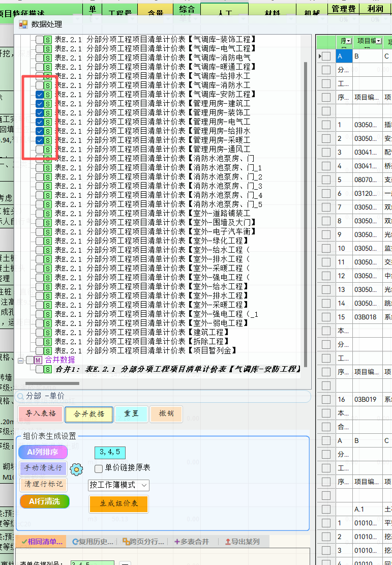Switch to the 跨页分行... tab
The height and width of the screenshot is (565, 392).
click(x=143, y=542)
